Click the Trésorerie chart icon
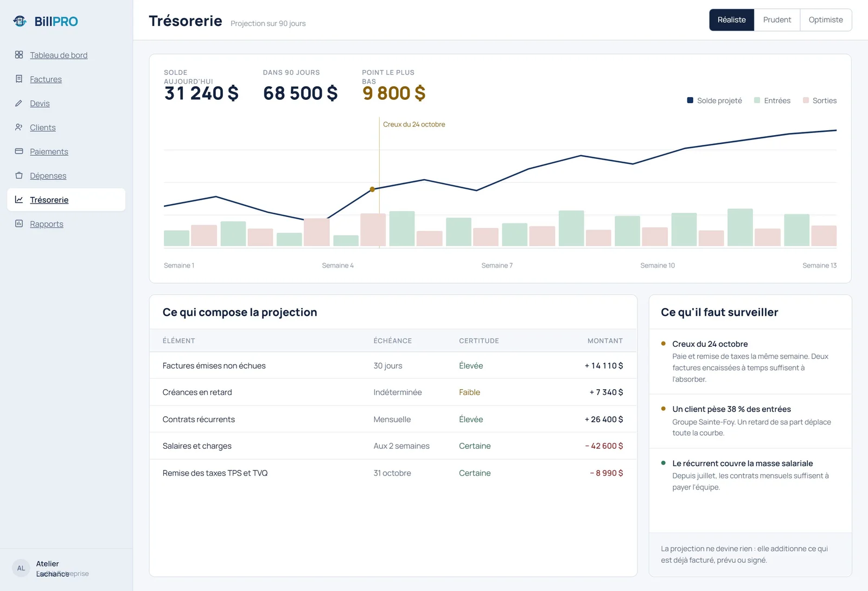Screen dimensions: 868x591 click(19, 200)
